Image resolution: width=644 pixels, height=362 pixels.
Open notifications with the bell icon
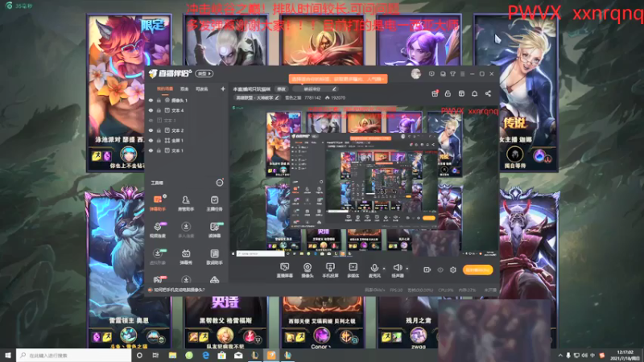pyautogui.click(x=474, y=93)
